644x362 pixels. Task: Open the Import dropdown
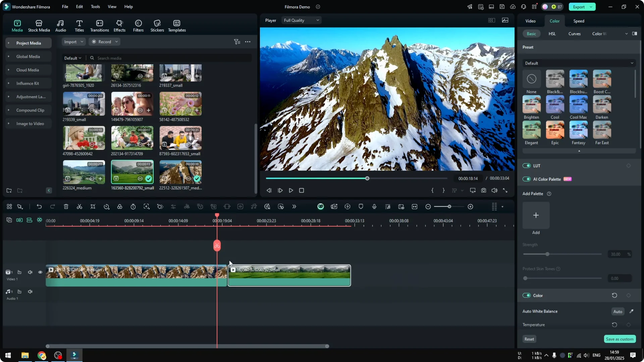[x=73, y=42]
